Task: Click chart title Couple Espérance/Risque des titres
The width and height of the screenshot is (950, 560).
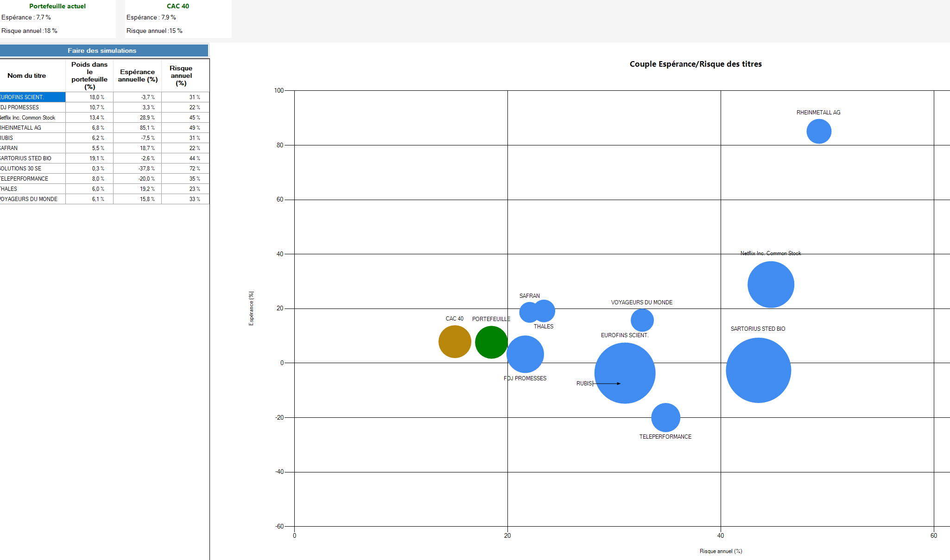Action: tap(696, 64)
